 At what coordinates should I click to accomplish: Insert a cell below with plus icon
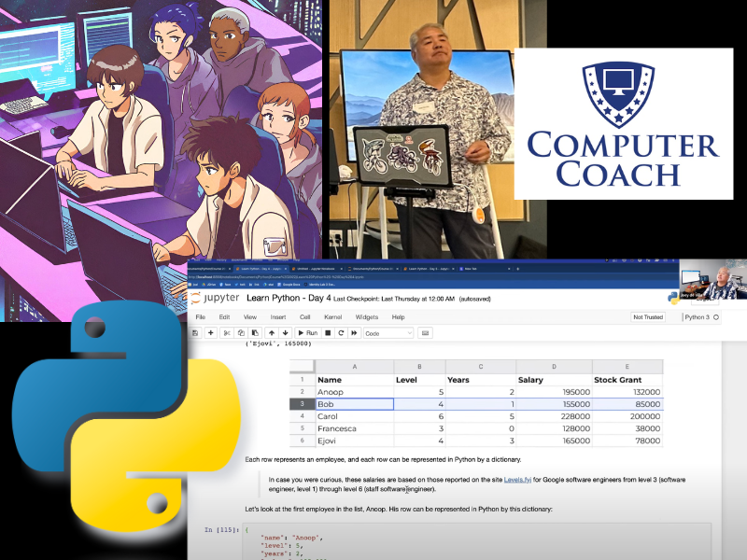[211, 333]
